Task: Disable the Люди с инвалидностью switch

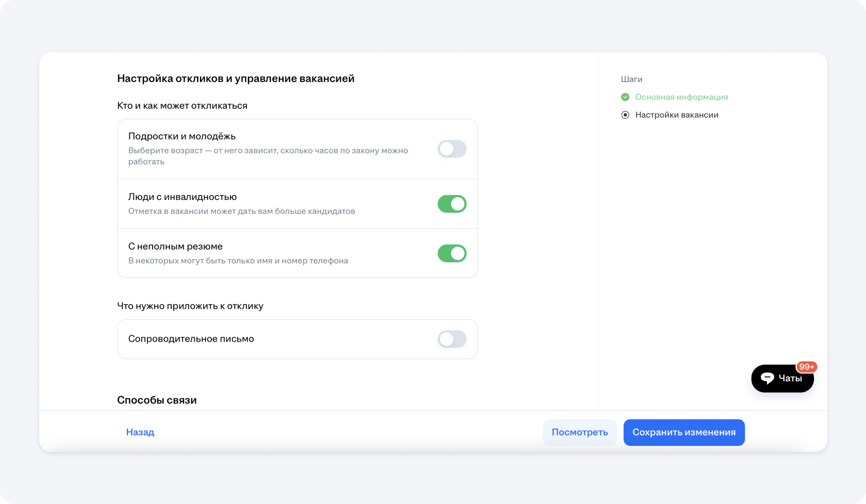Action: [x=452, y=204]
